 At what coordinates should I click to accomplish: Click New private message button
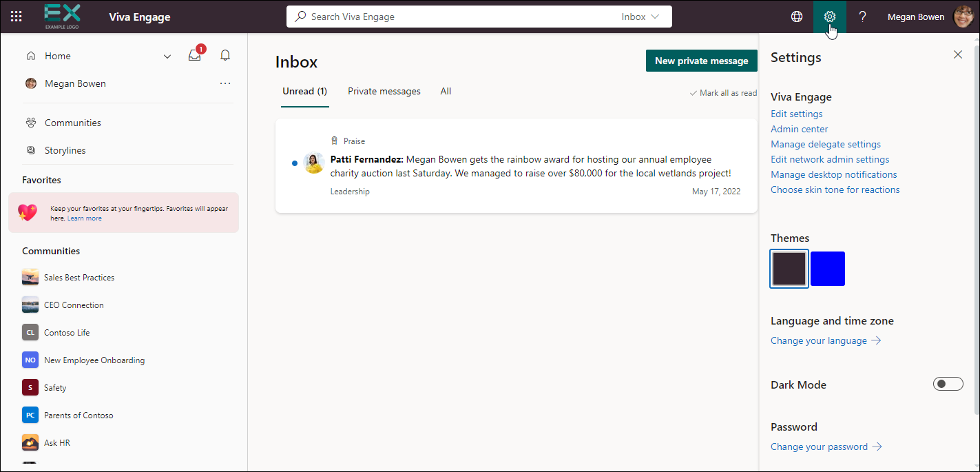tap(701, 61)
